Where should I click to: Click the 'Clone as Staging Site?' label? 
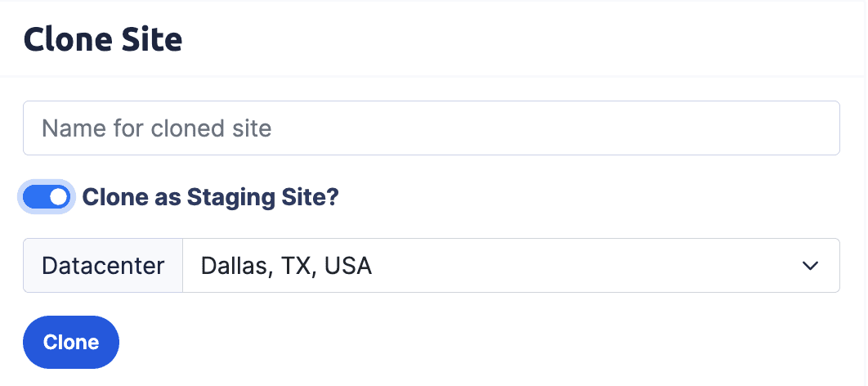tap(210, 197)
